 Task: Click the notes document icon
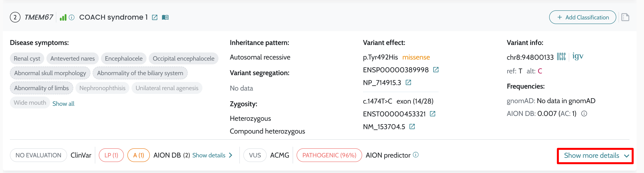click(625, 17)
